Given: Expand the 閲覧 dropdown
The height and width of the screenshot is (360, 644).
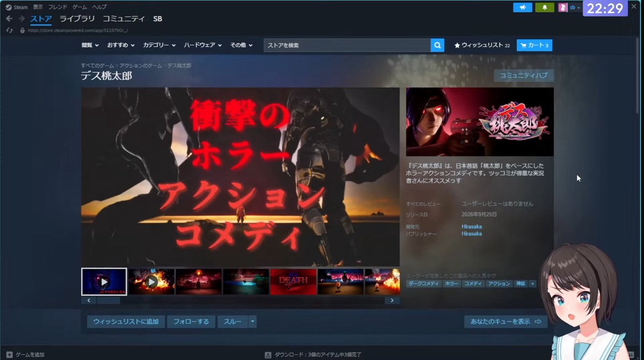Looking at the screenshot, I should click(x=90, y=46).
